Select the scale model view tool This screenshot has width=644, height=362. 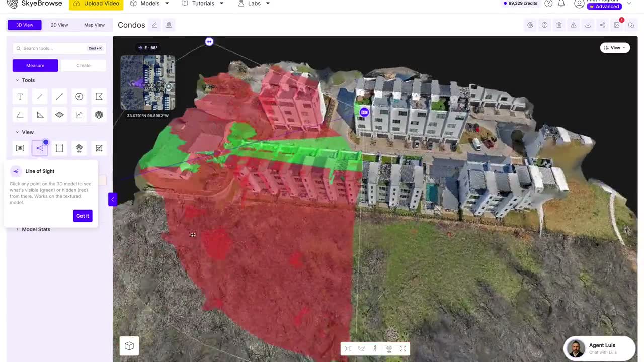tap(99, 148)
